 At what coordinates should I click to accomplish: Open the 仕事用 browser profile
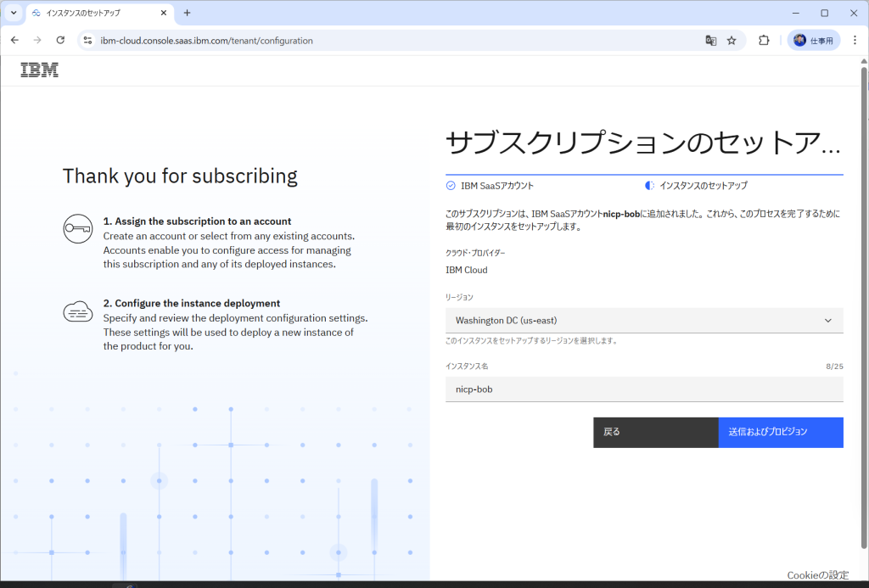pyautogui.click(x=814, y=41)
